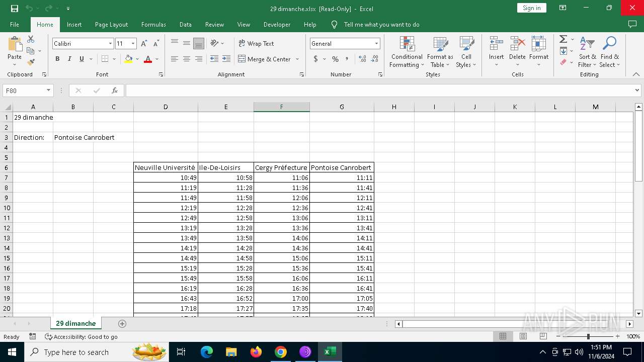Open Firefox from the taskbar
The height and width of the screenshot is (362, 644).
(x=256, y=352)
